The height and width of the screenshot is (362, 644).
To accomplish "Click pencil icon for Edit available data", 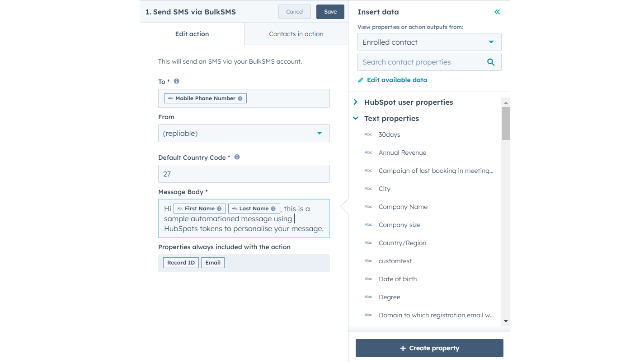I will click(361, 80).
